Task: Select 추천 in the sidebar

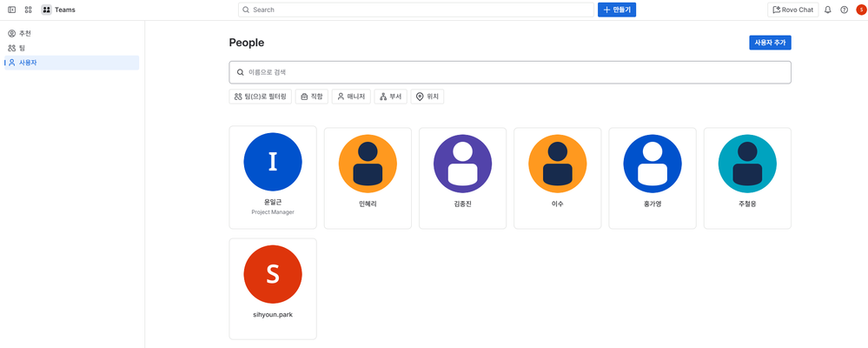Action: click(24, 33)
